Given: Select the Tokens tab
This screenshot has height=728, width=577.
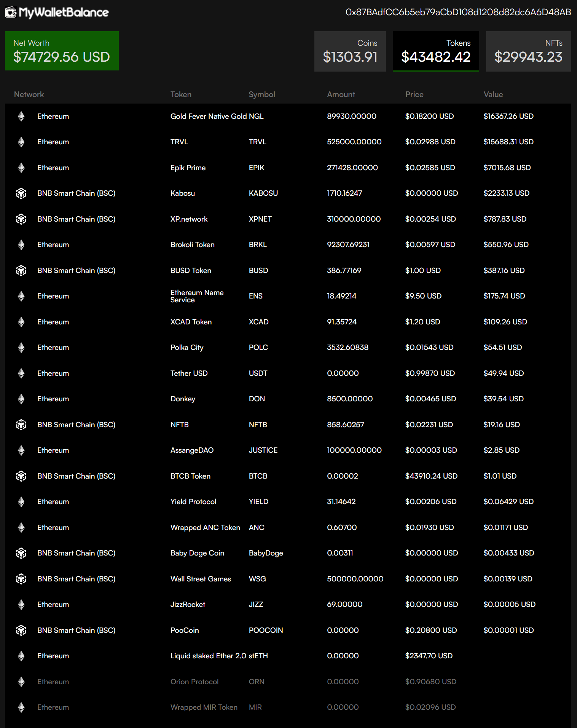Looking at the screenshot, I should coord(436,51).
